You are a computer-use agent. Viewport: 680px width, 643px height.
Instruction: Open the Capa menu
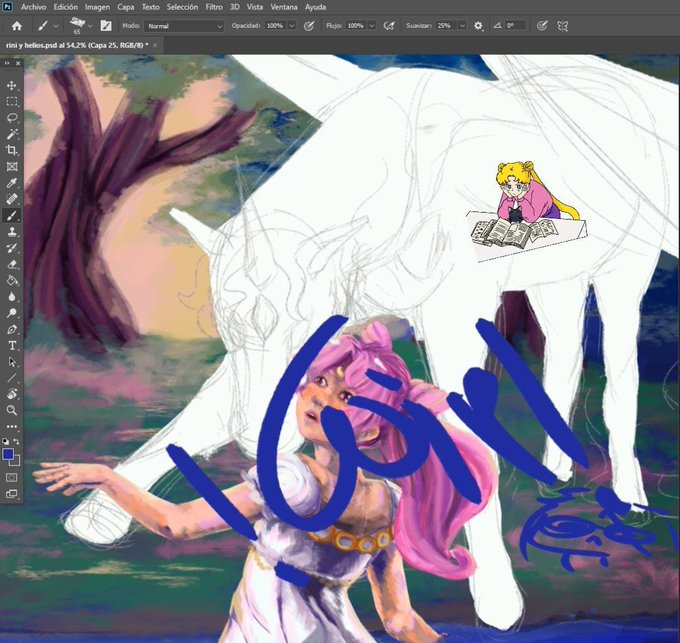coord(126,7)
